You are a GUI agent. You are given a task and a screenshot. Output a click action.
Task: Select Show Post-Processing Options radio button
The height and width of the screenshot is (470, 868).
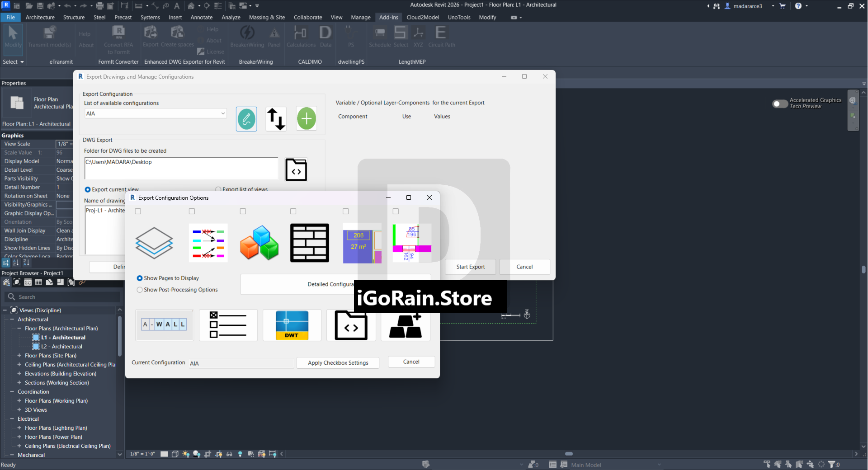click(140, 290)
